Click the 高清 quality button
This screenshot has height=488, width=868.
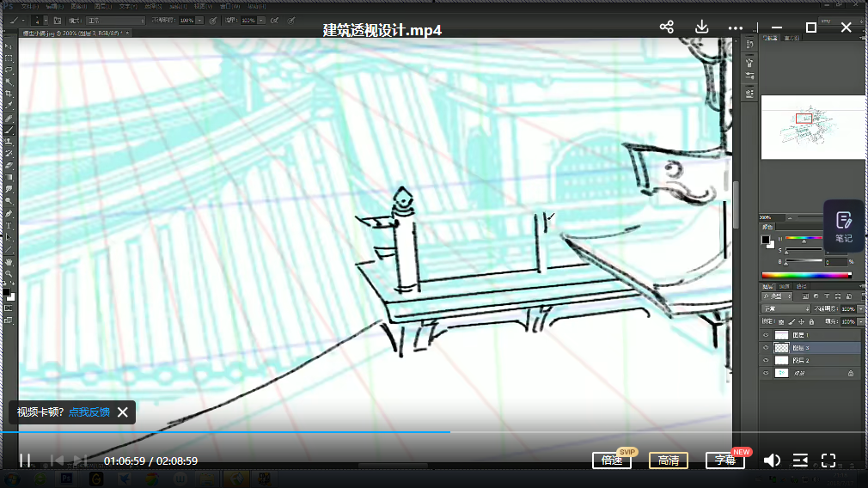click(669, 461)
